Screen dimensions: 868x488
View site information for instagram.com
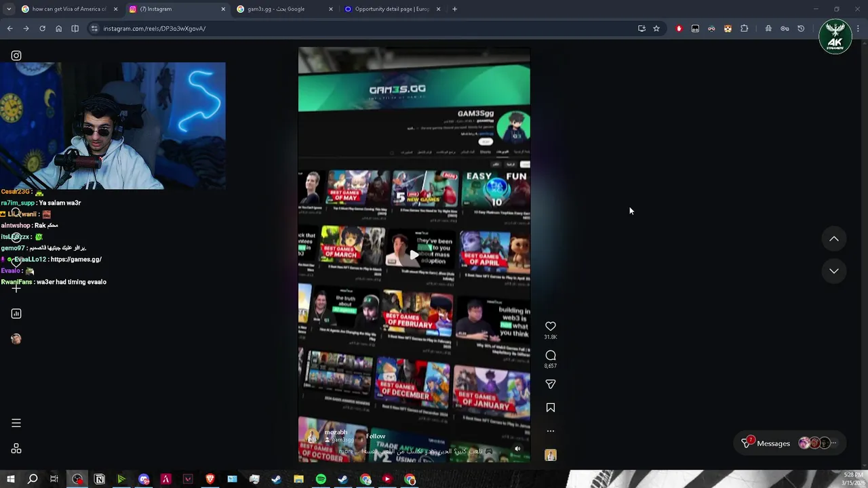(94, 28)
